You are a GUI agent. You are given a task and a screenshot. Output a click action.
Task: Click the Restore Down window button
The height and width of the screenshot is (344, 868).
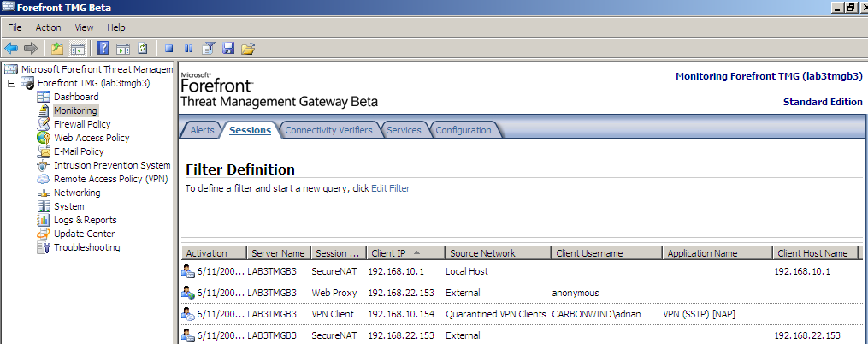click(x=850, y=7)
